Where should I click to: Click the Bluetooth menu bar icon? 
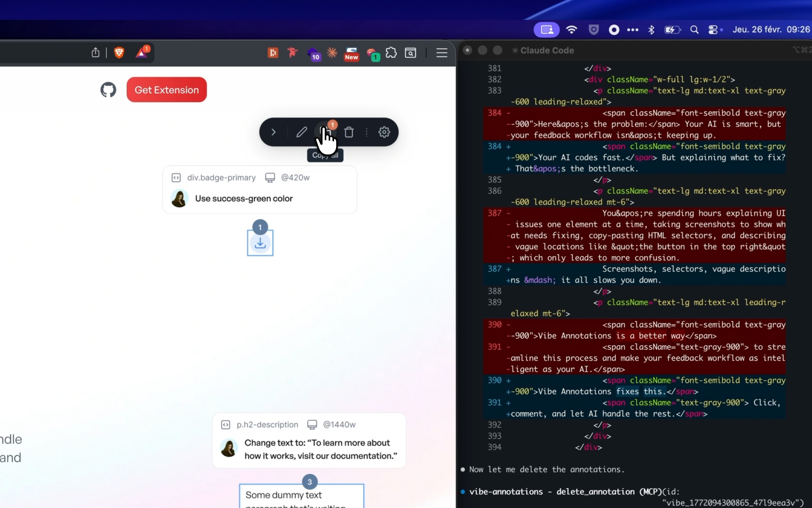(651, 30)
